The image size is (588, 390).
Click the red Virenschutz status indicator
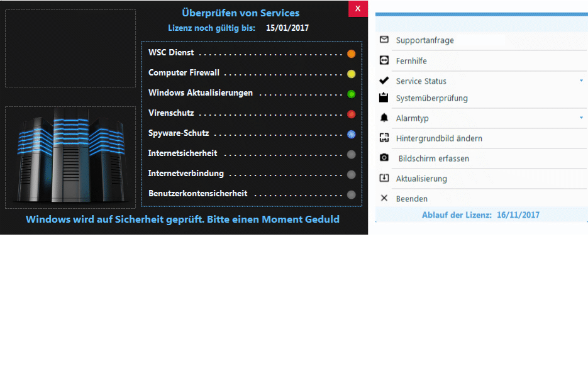pos(351,114)
